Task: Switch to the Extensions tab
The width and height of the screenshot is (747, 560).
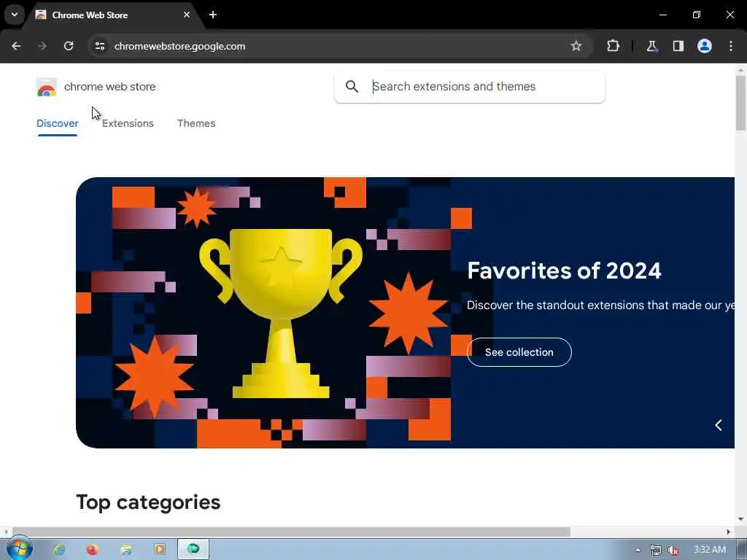Action: [128, 124]
